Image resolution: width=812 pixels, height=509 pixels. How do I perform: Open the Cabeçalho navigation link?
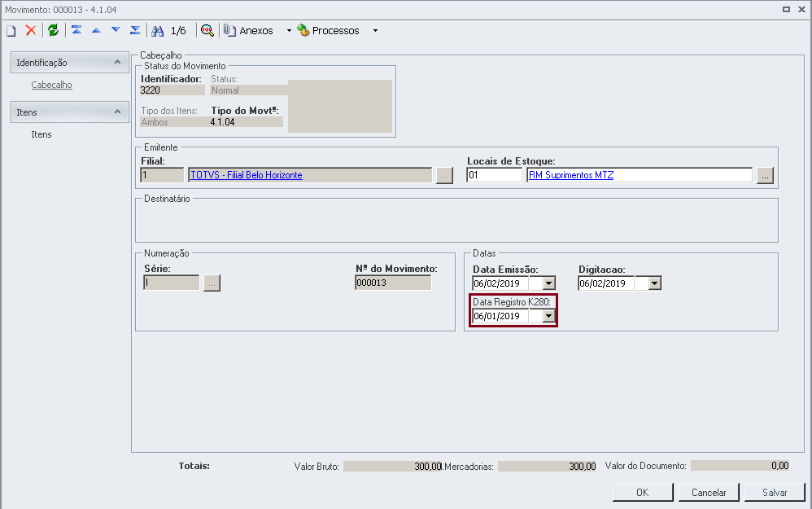[51, 85]
